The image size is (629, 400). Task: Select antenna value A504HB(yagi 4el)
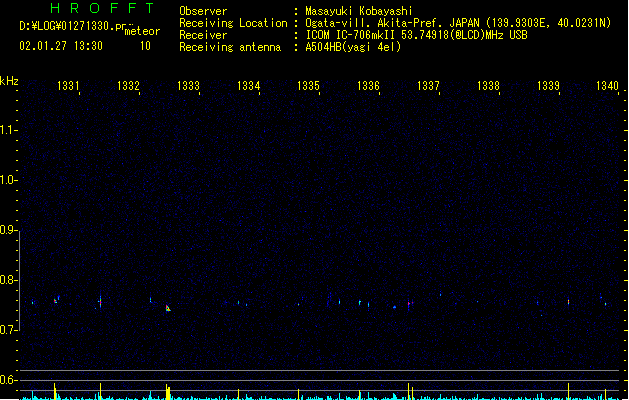point(353,47)
